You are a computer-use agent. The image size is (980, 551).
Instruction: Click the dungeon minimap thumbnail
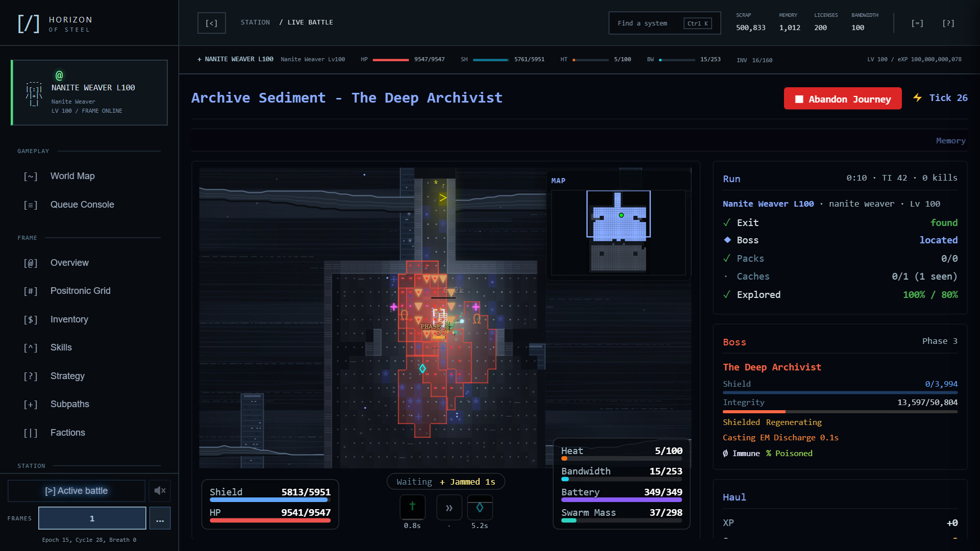click(619, 232)
